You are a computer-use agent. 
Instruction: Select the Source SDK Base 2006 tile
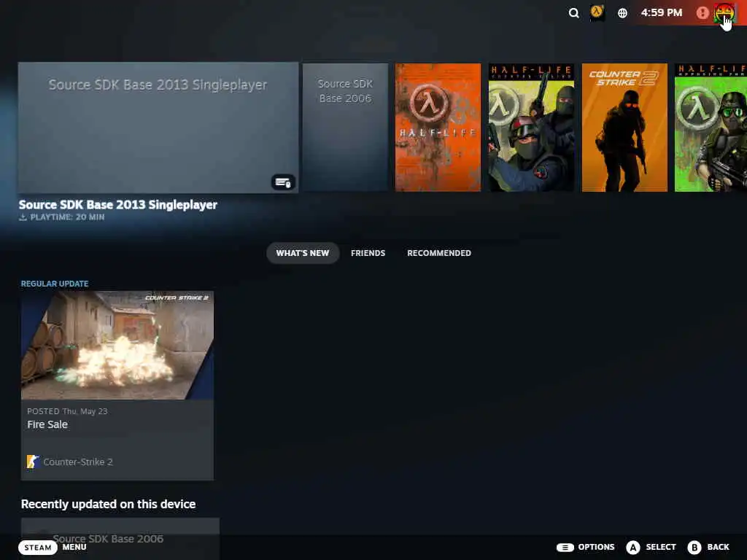pyautogui.click(x=345, y=128)
